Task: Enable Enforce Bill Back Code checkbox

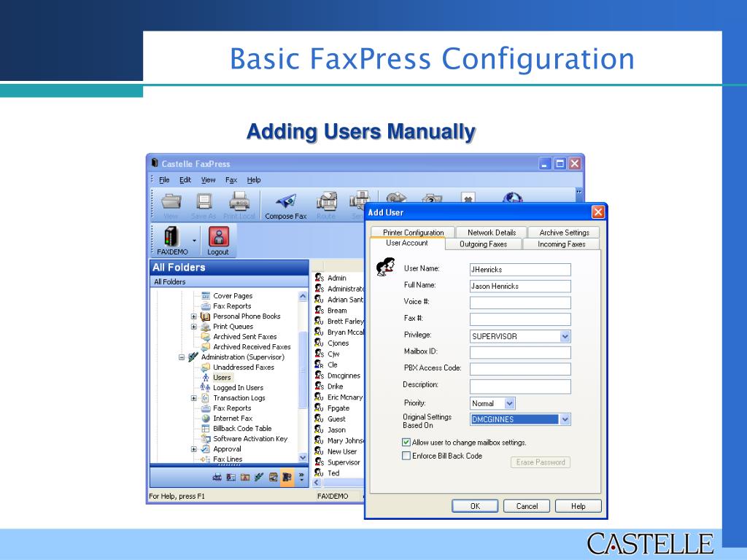Action: pyautogui.click(x=406, y=456)
